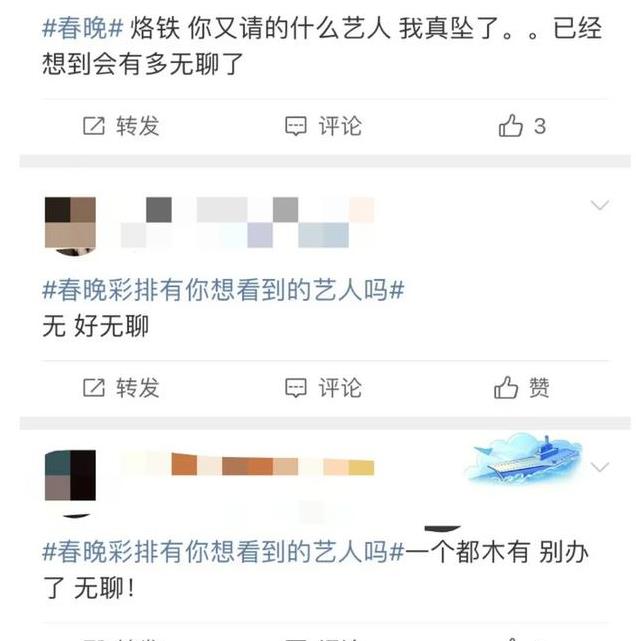Tap the 评论 label on the 好无聊 post
The width and height of the screenshot is (636, 641).
pyautogui.click(x=340, y=387)
